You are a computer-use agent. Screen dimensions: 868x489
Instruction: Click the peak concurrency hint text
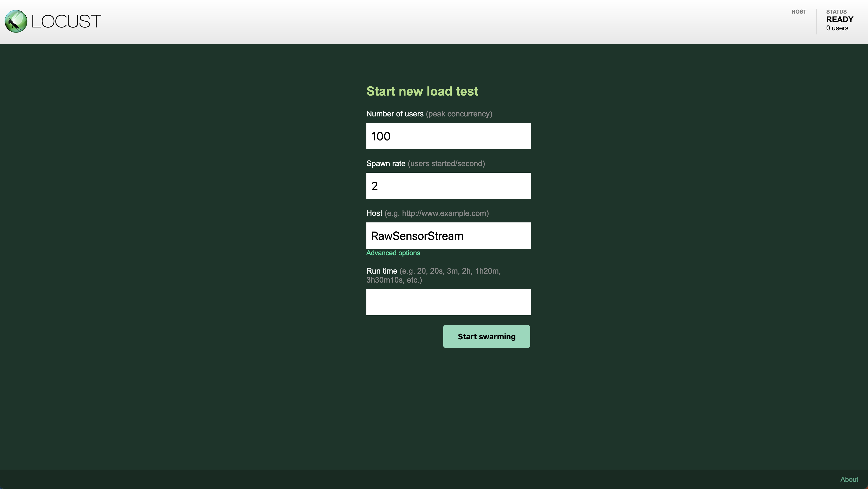coord(459,114)
